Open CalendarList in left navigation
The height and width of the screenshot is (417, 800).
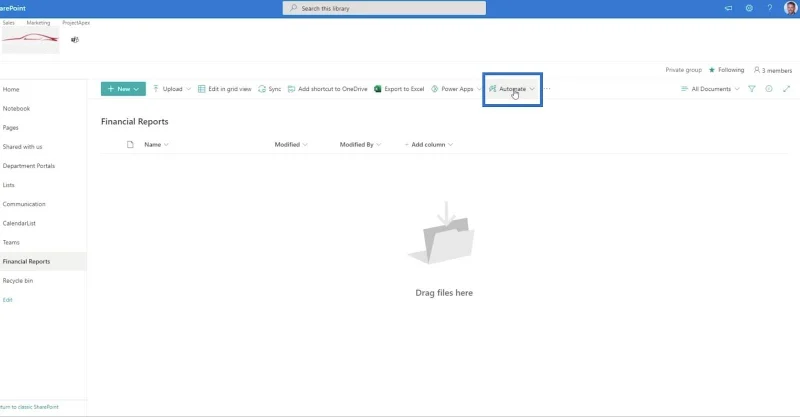[19, 224]
